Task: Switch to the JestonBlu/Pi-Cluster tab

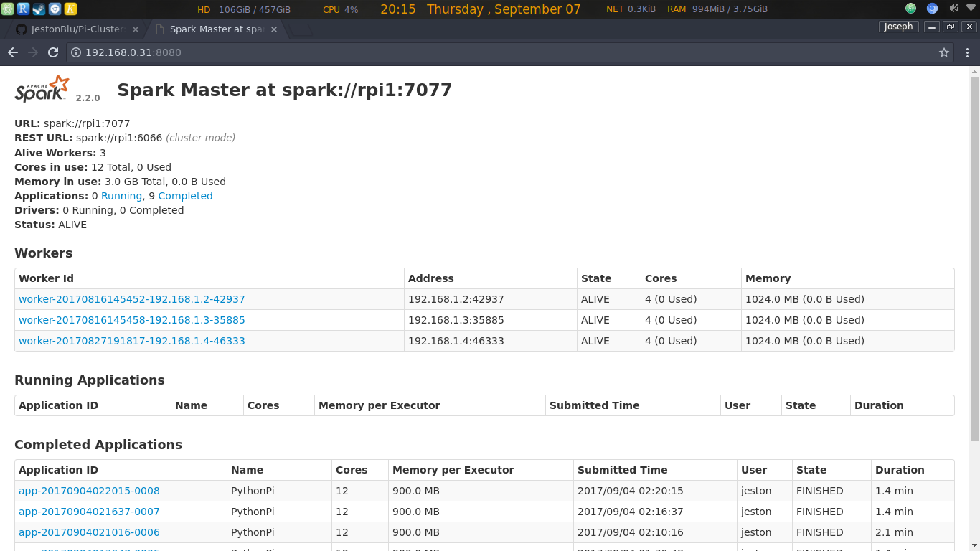Action: [x=76, y=29]
